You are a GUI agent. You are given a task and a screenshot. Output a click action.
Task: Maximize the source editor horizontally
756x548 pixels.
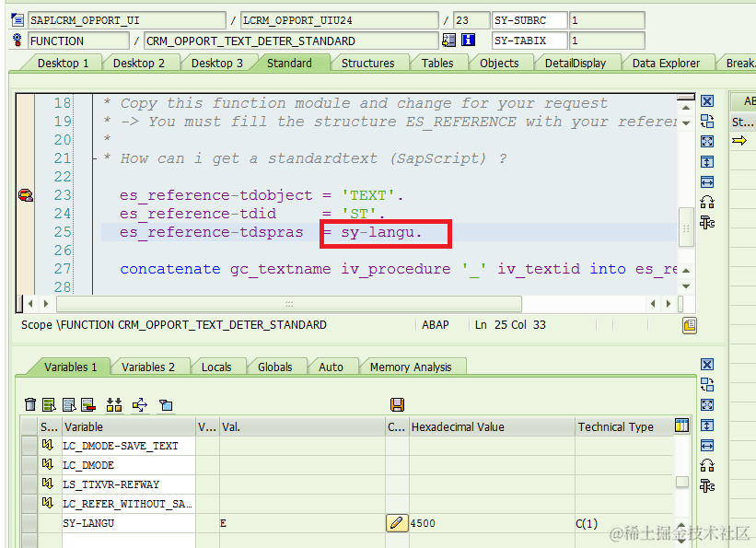coord(707,181)
